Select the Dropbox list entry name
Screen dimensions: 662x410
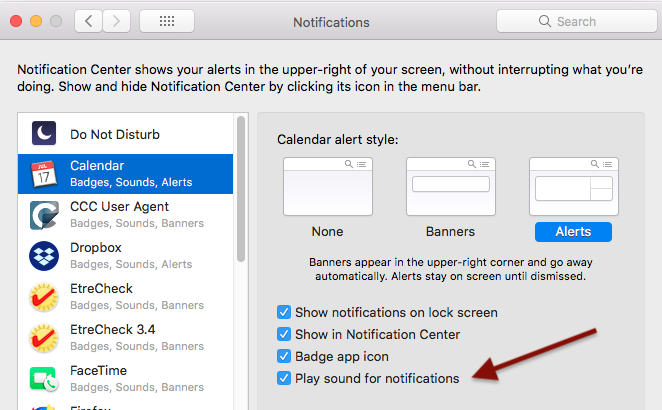click(x=96, y=247)
